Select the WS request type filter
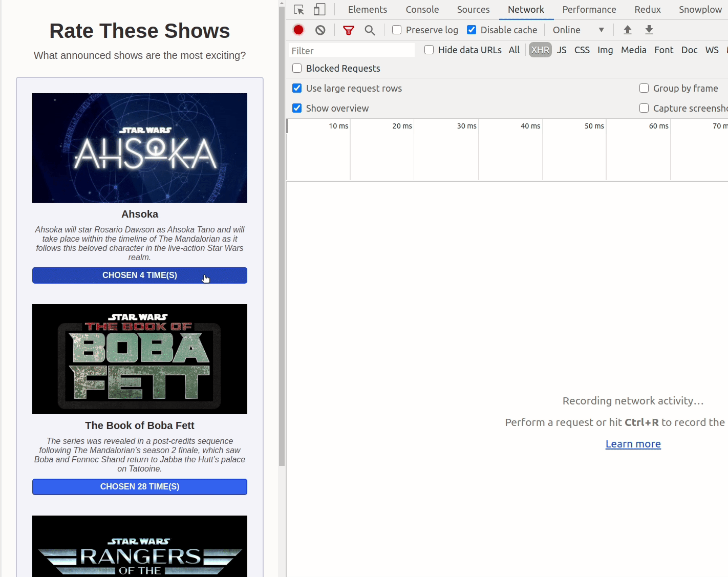Viewport: 728px width, 577px height. [712, 50]
